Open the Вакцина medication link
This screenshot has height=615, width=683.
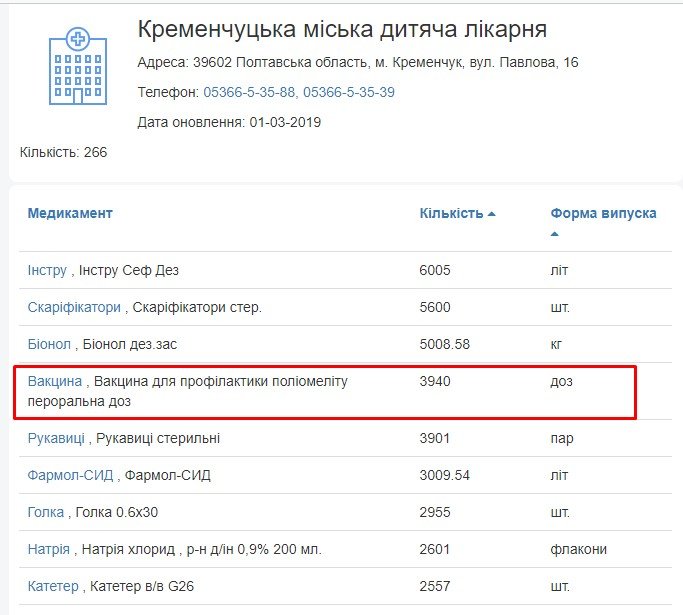(x=56, y=381)
